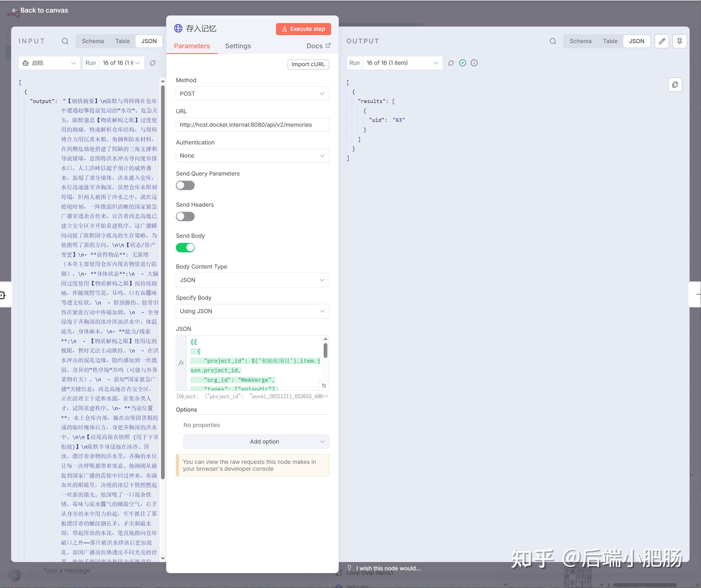Image resolution: width=701 pixels, height=588 pixels.
Task: Open search in the INPUT panel
Action: click(65, 41)
